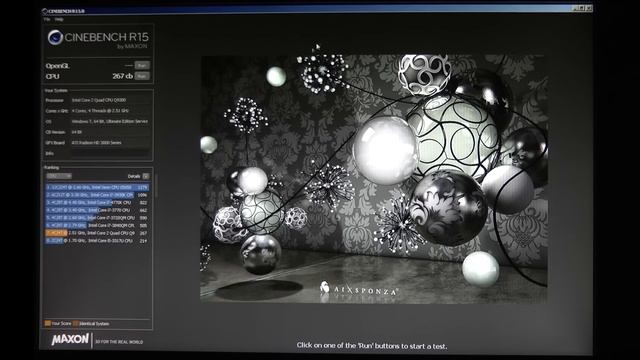Click the orange Your Score legend swatch

coord(48,323)
